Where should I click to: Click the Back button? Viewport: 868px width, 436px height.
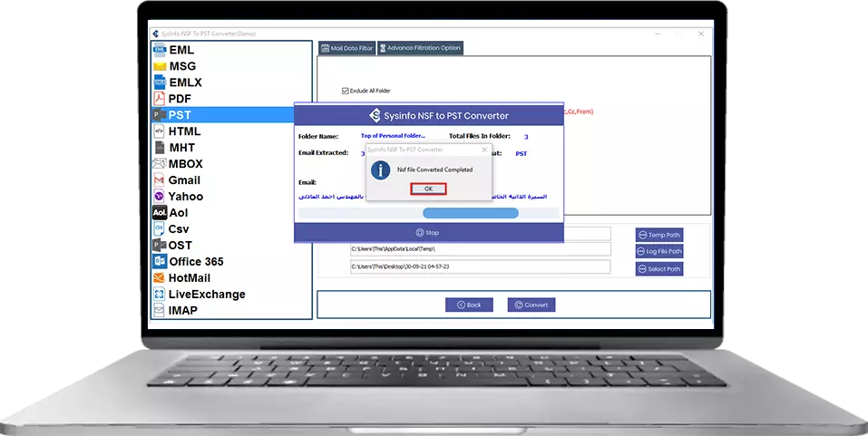pos(469,305)
